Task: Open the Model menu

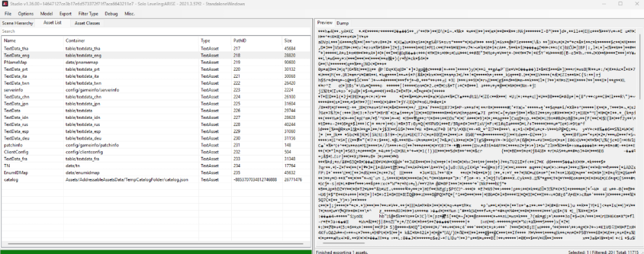Action: click(x=46, y=14)
